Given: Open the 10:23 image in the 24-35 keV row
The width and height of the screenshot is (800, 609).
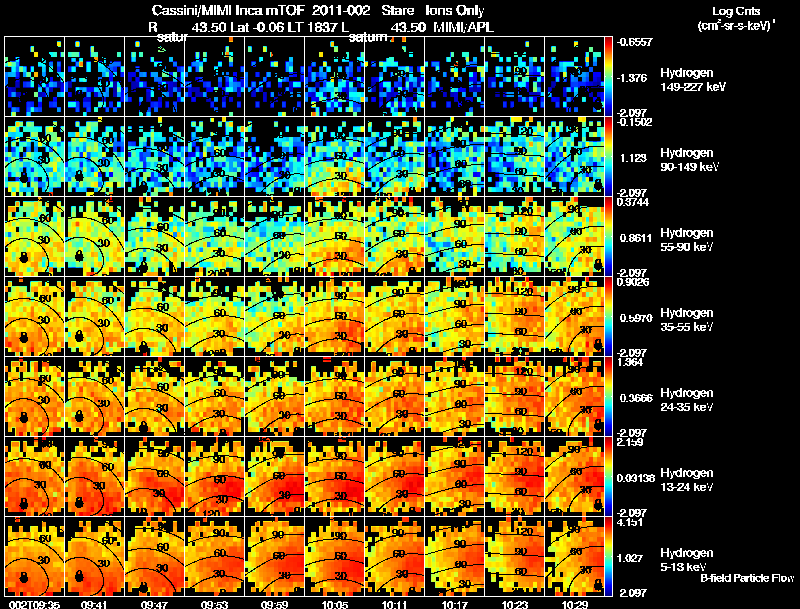Looking at the screenshot, I should click(515, 396).
